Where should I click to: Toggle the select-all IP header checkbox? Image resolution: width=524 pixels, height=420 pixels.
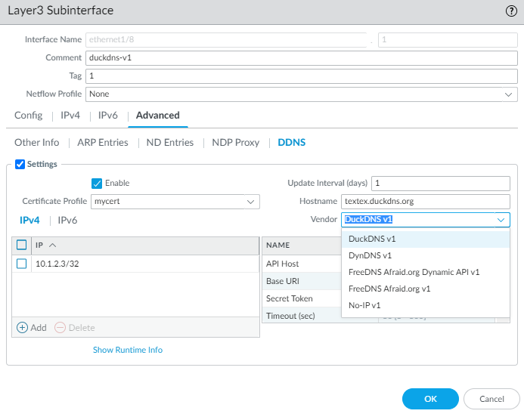point(22,245)
